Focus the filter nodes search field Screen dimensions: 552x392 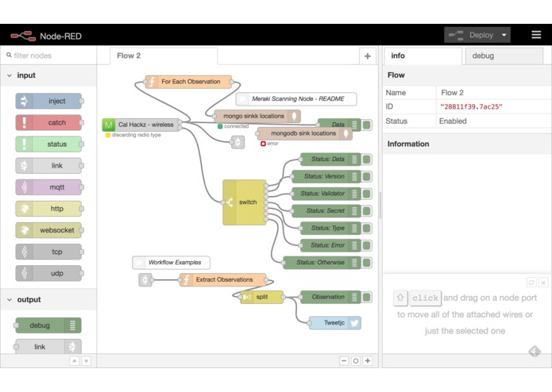coord(48,56)
